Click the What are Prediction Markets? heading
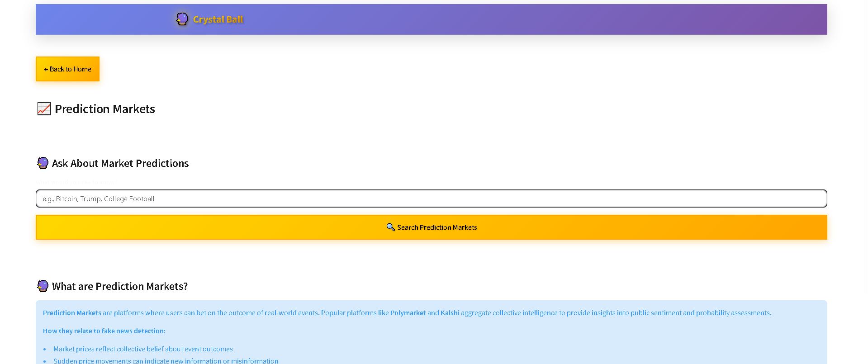The height and width of the screenshot is (364, 868). [x=120, y=286]
